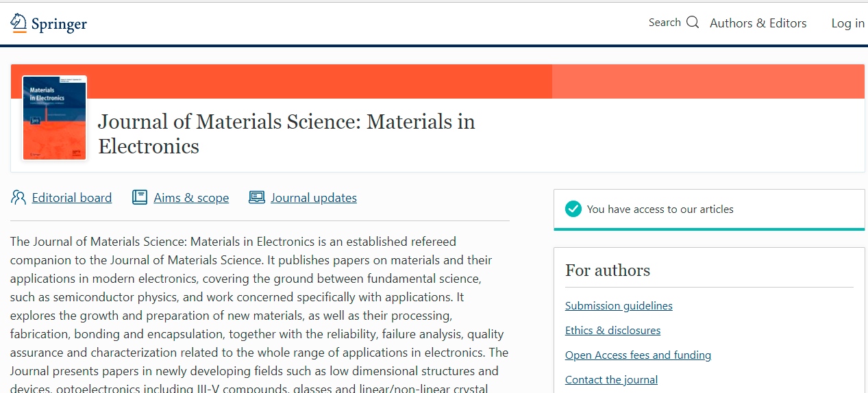Select the Log in option
The height and width of the screenshot is (393, 868).
(847, 23)
